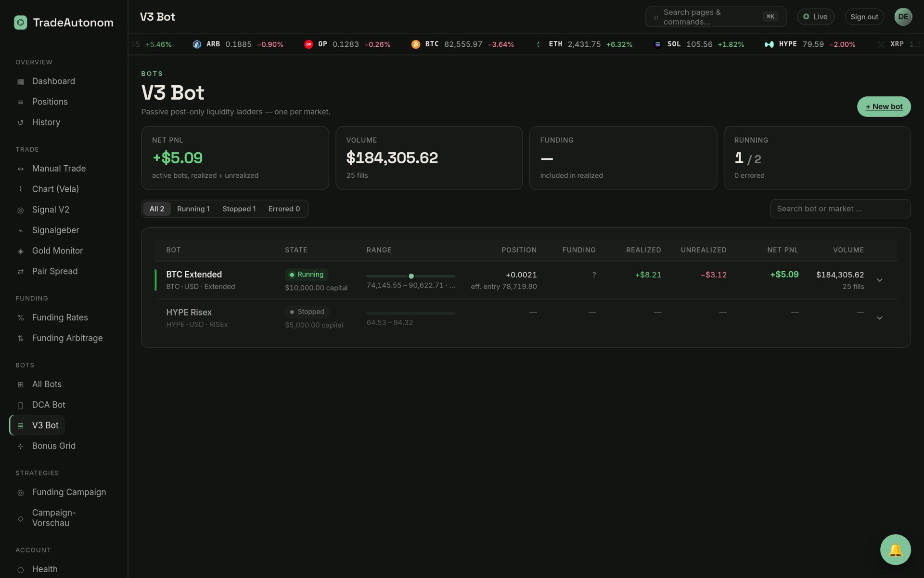Switch to the Errored 0 tab
The image size is (924, 578).
pyautogui.click(x=284, y=209)
